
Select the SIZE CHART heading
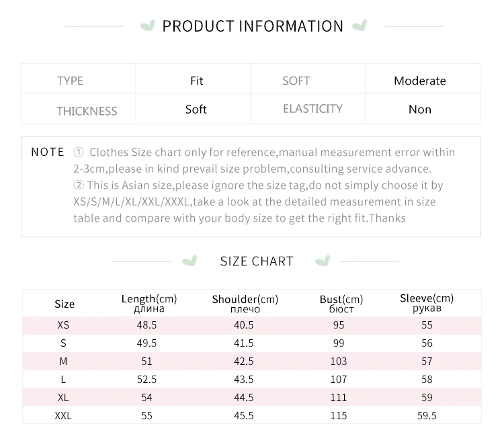[257, 261]
